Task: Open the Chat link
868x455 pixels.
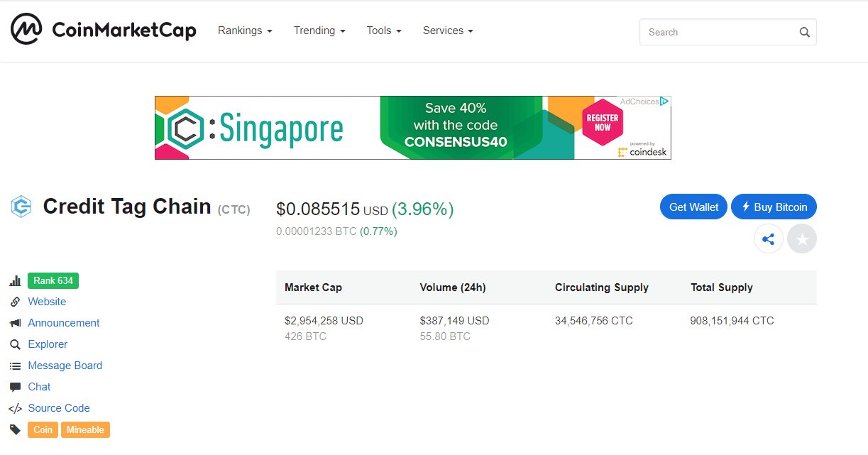Action: pos(39,387)
